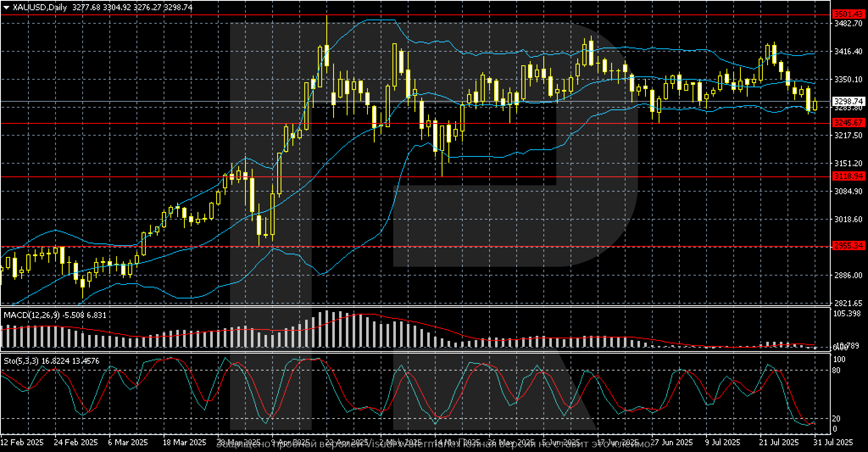Select the red 3245.67 level price label

click(x=848, y=123)
